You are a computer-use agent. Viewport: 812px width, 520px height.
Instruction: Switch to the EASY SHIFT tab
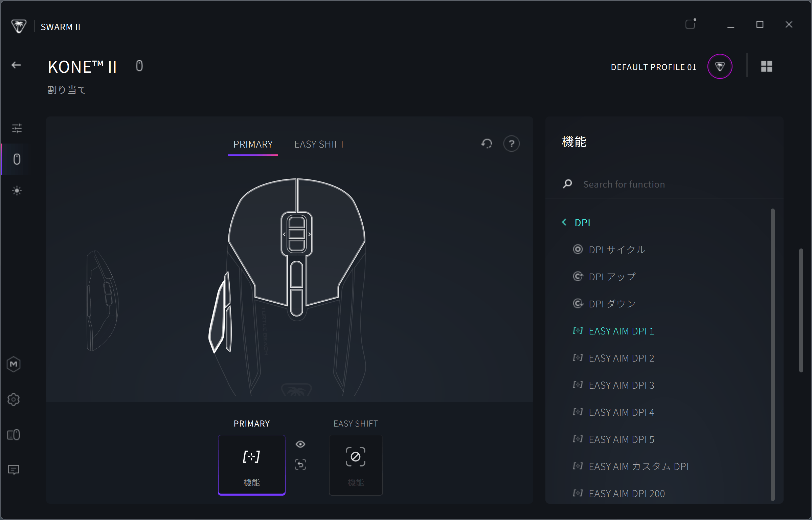click(x=319, y=144)
